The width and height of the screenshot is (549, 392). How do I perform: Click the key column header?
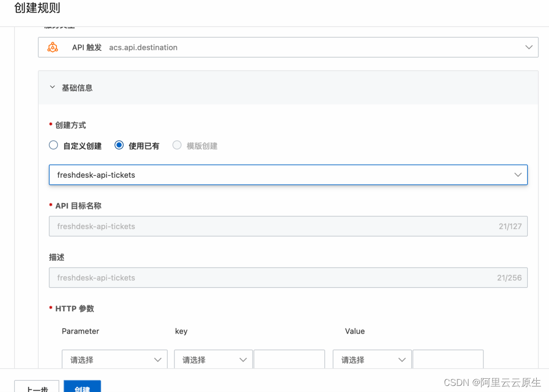pos(181,331)
